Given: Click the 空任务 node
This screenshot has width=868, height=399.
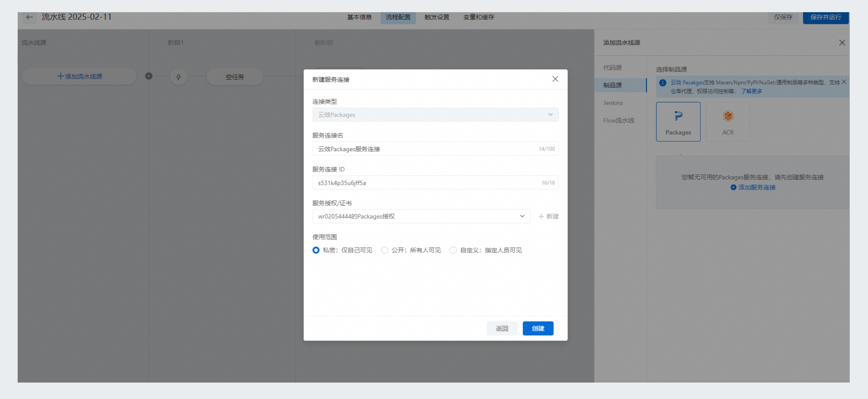Looking at the screenshot, I should tap(234, 77).
